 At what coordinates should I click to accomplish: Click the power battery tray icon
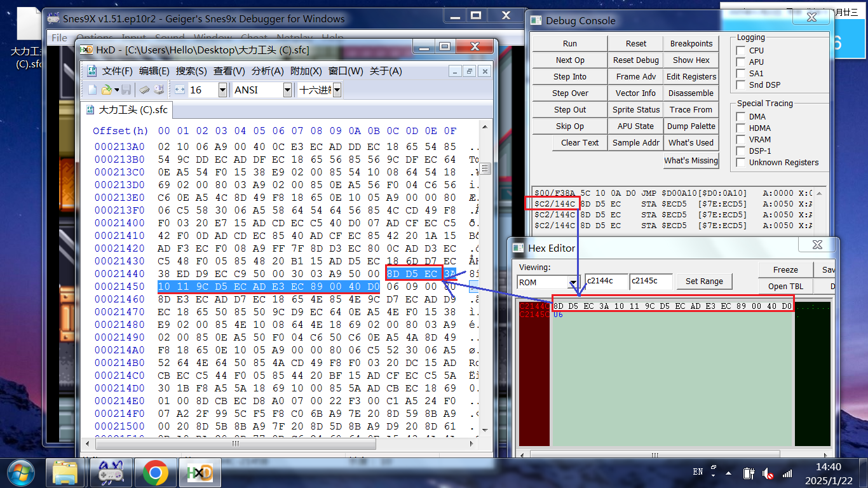click(749, 473)
